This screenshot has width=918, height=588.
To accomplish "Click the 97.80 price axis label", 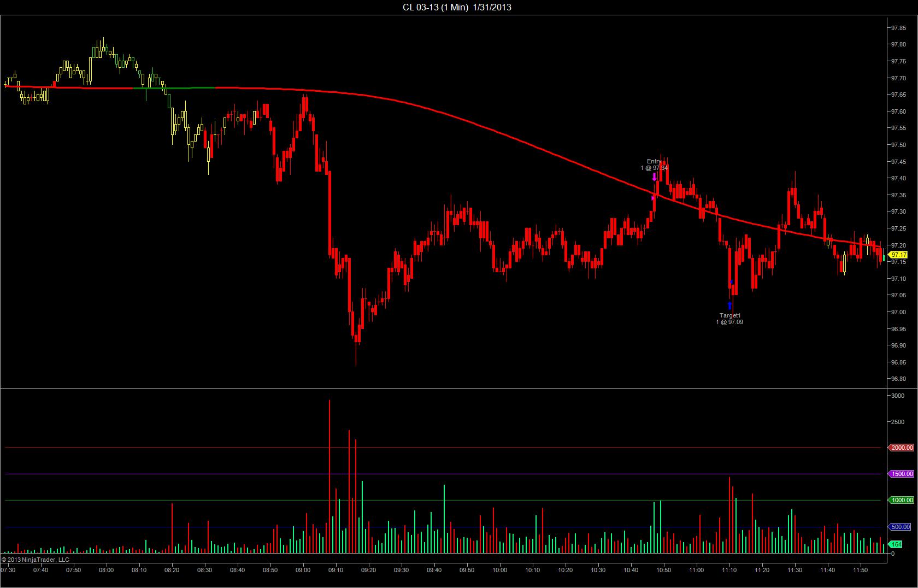I will tap(898, 45).
